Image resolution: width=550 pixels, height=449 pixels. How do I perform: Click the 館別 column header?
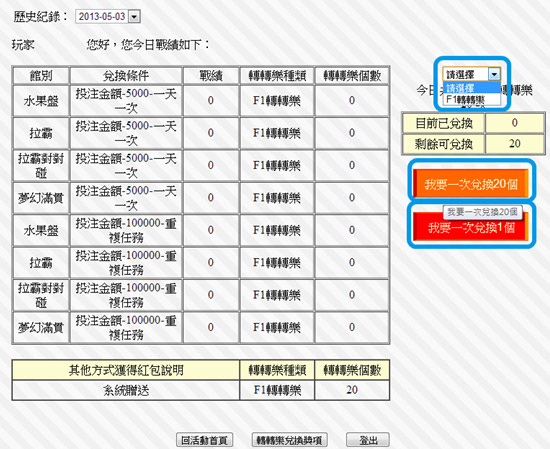[41, 75]
